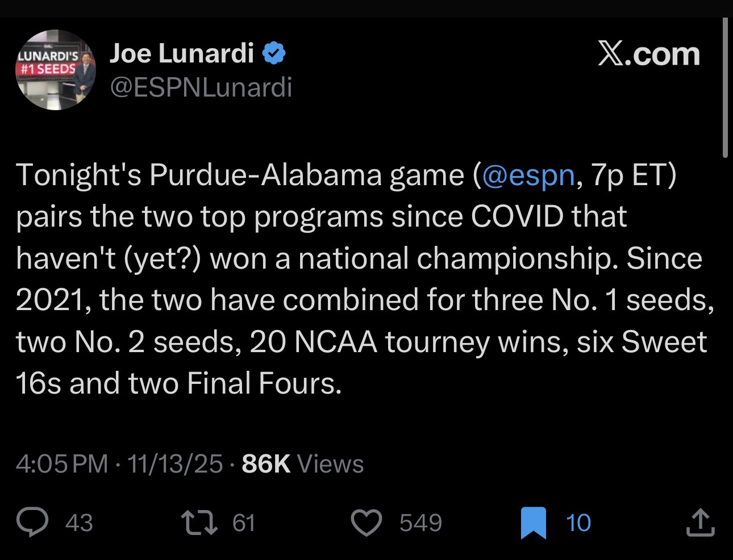Click the 43 replies count
Viewport: 733px width, 560px height.
[79, 523]
